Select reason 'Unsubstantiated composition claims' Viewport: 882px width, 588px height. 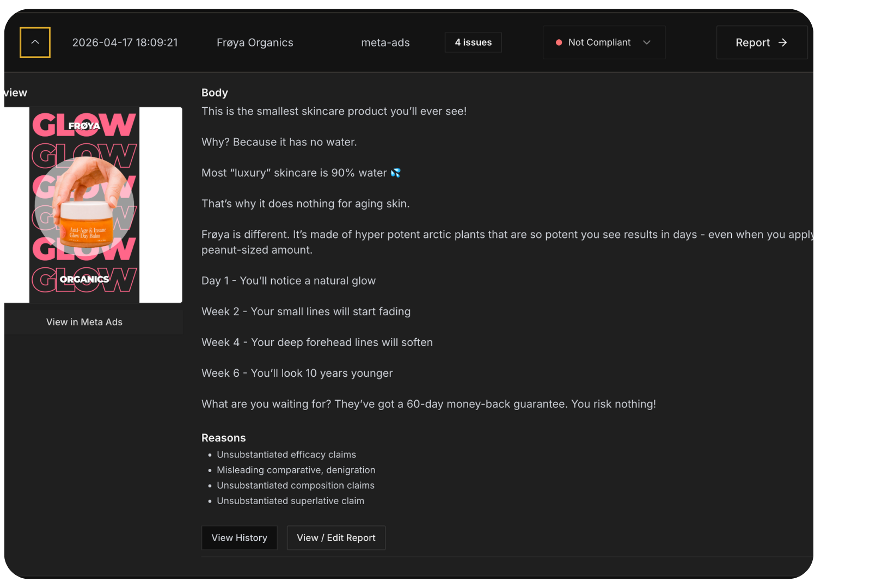click(x=296, y=485)
